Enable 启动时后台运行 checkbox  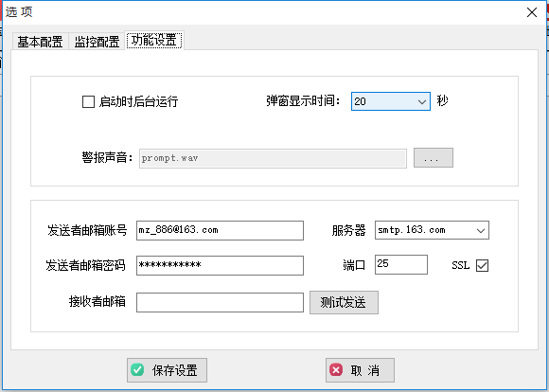click(x=88, y=102)
